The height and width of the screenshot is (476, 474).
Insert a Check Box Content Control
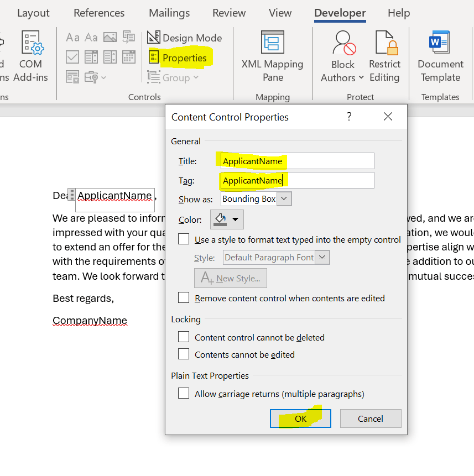click(72, 57)
